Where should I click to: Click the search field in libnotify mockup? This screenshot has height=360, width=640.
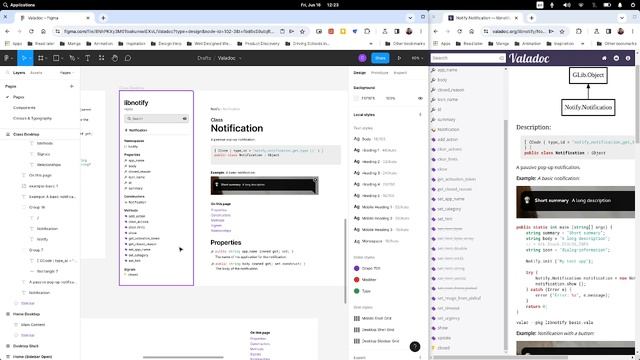(x=156, y=118)
